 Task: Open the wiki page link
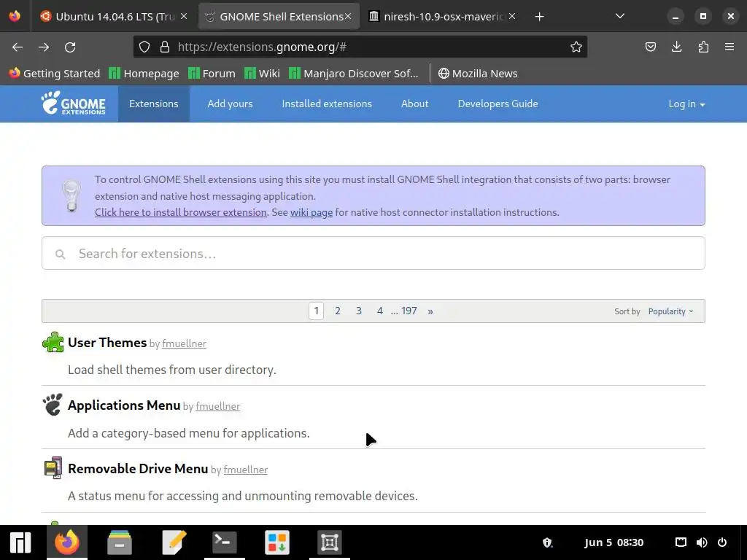[311, 212]
